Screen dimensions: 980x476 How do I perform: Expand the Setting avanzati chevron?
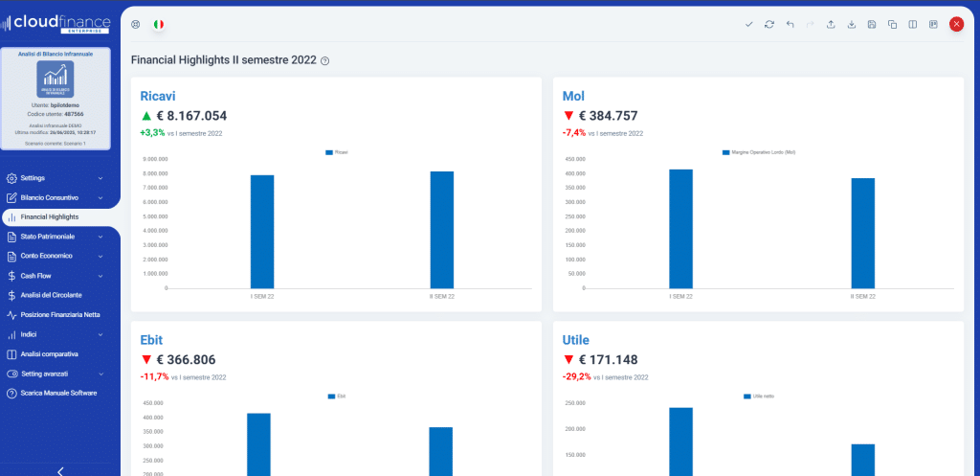coord(100,374)
